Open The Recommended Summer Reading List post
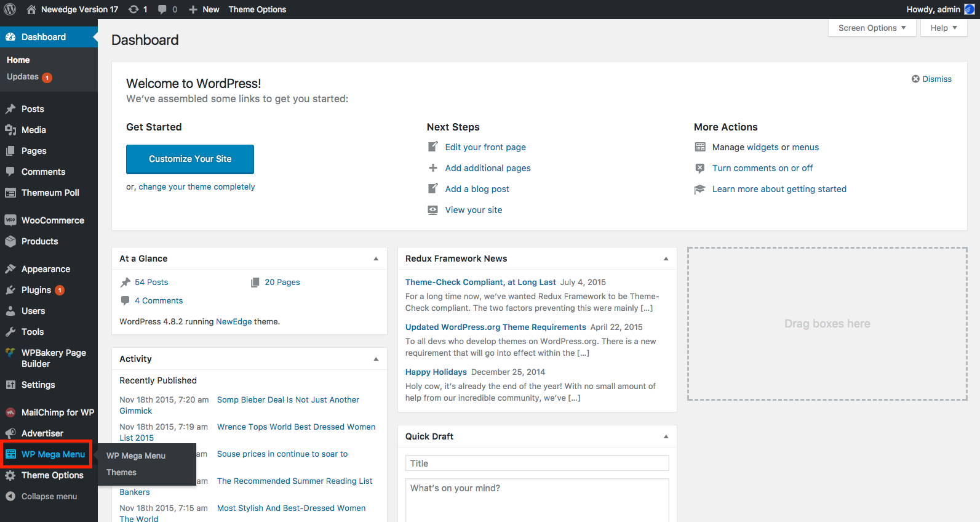This screenshot has height=522, width=980. coord(295,481)
